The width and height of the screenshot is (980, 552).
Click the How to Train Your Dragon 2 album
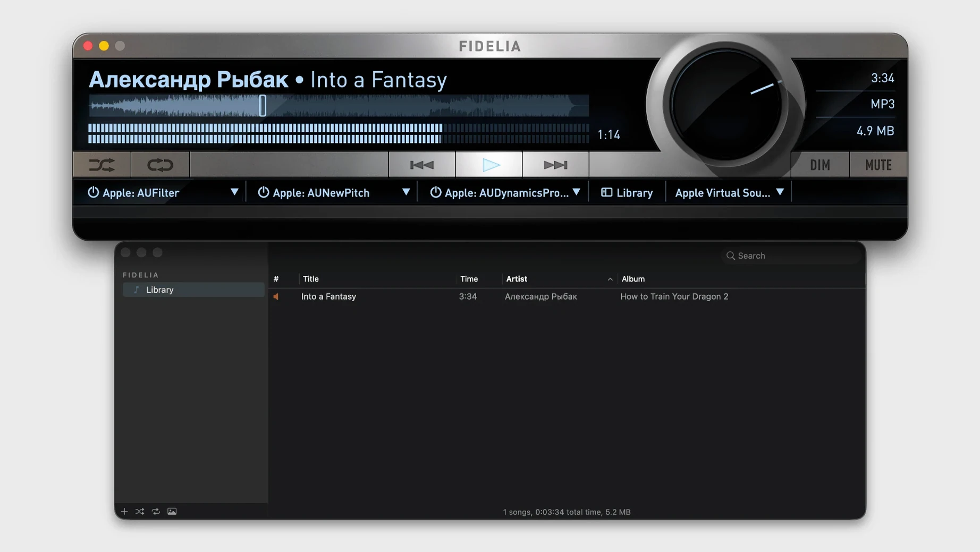674,297
